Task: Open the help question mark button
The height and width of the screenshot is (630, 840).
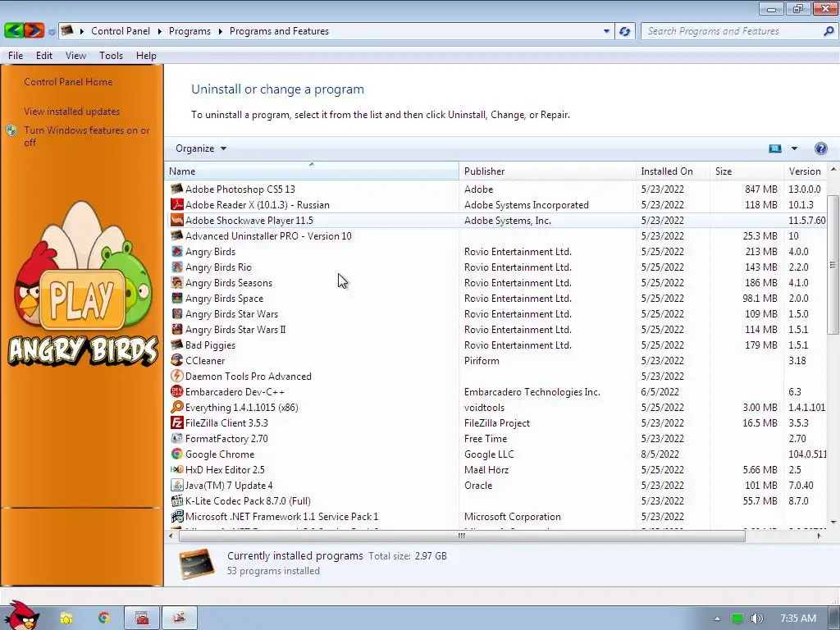Action: point(820,148)
